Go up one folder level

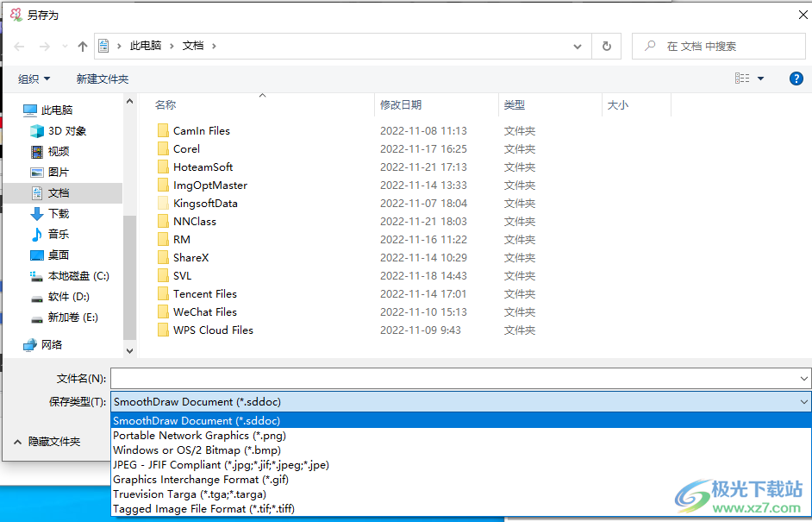click(x=83, y=47)
